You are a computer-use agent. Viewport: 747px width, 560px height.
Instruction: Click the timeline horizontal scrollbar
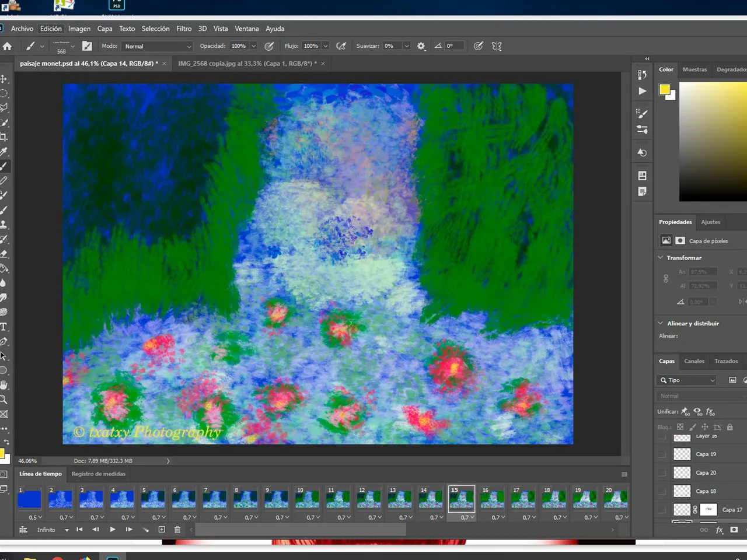tap(301, 530)
